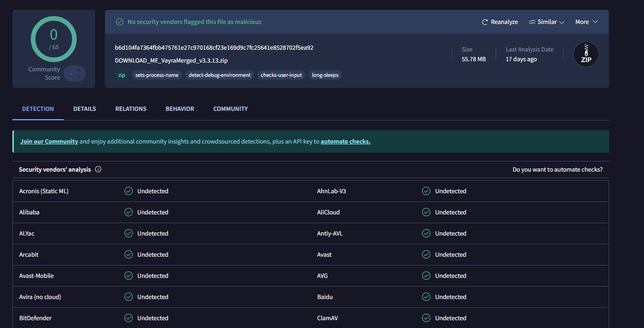Image resolution: width=644 pixels, height=328 pixels.
Task: Click the ZIP file type icon
Action: (586, 54)
